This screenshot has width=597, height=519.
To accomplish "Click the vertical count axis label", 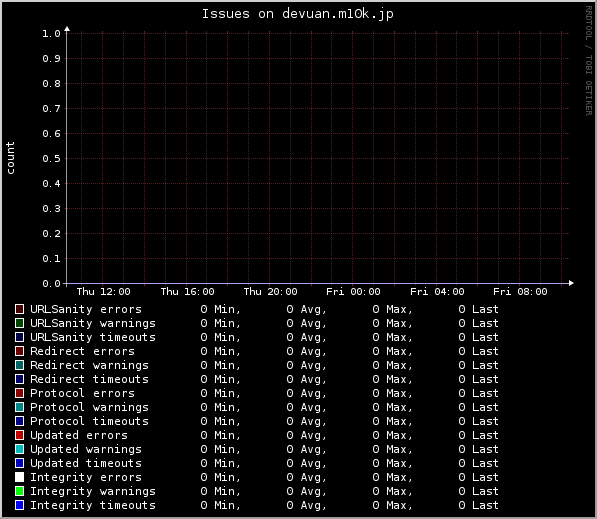I will pyautogui.click(x=10, y=158).
